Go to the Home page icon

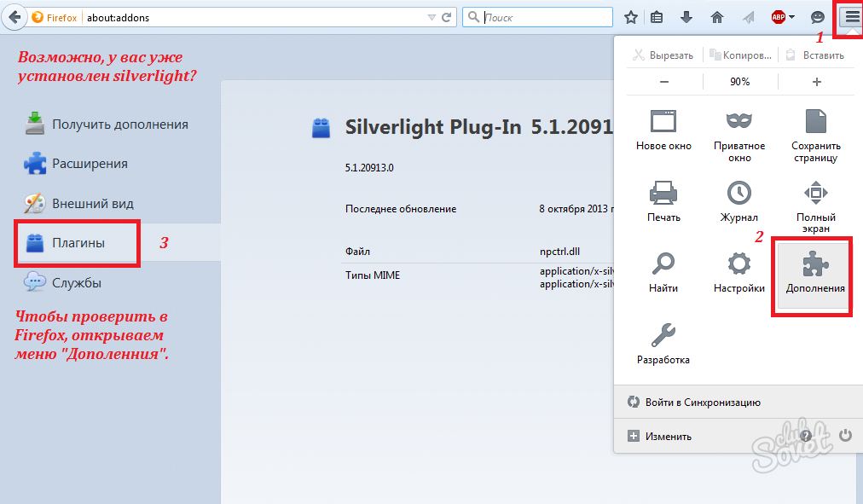[x=717, y=17]
